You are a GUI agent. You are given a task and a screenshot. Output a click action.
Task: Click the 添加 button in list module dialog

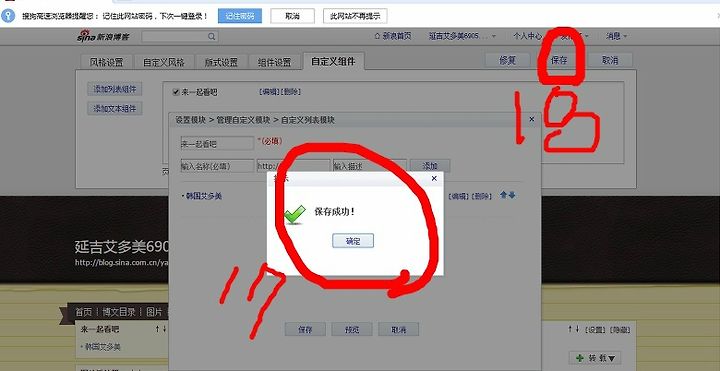(430, 166)
